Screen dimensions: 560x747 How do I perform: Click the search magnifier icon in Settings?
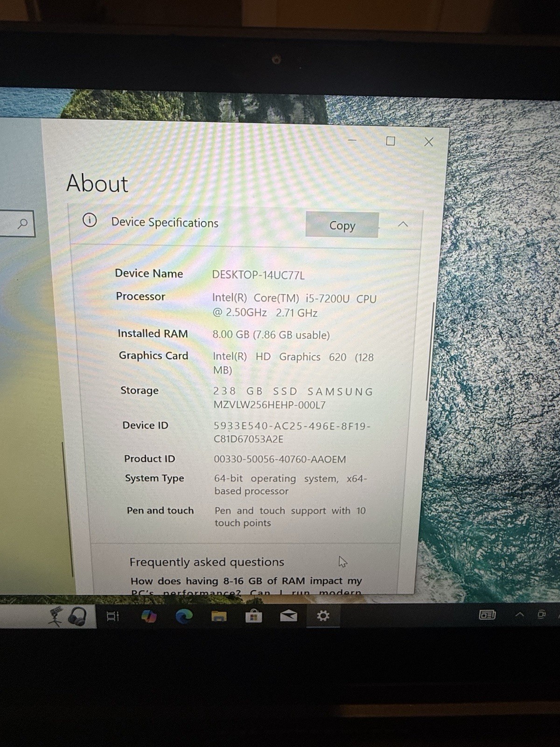coord(22,224)
